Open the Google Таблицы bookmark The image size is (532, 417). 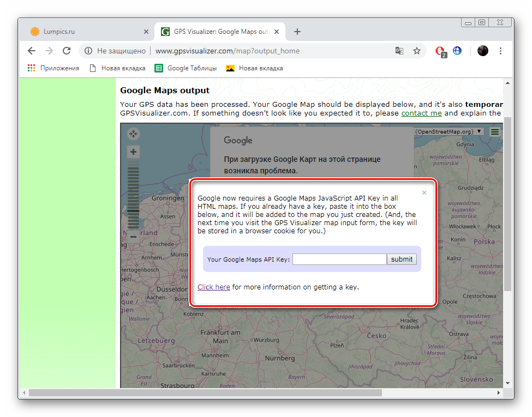(x=186, y=68)
